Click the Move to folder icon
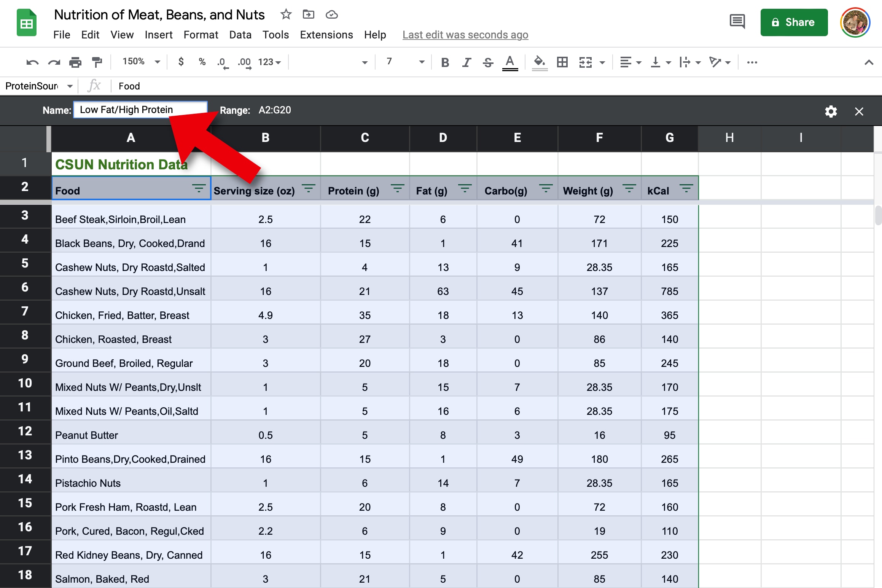 pos(308,14)
